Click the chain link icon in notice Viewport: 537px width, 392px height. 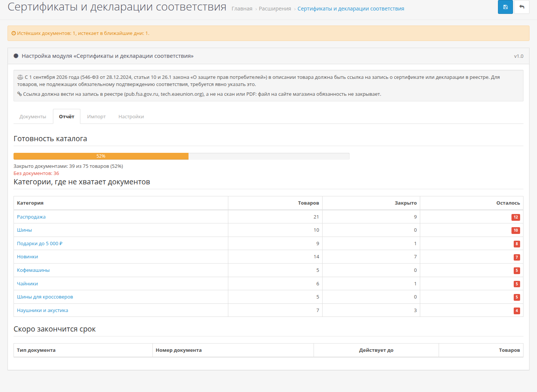coord(20,94)
